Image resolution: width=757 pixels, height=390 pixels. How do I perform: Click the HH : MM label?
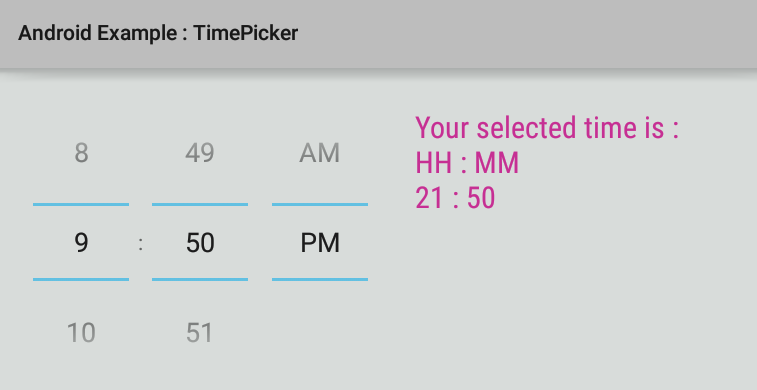[467, 163]
